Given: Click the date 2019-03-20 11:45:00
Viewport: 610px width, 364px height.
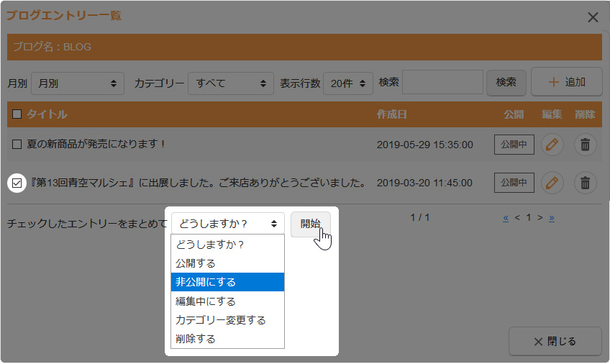Looking at the screenshot, I should (x=424, y=183).
